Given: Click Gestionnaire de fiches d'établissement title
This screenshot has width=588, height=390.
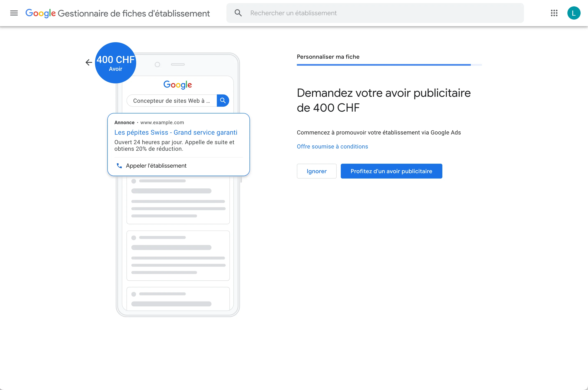Looking at the screenshot, I should pyautogui.click(x=134, y=13).
